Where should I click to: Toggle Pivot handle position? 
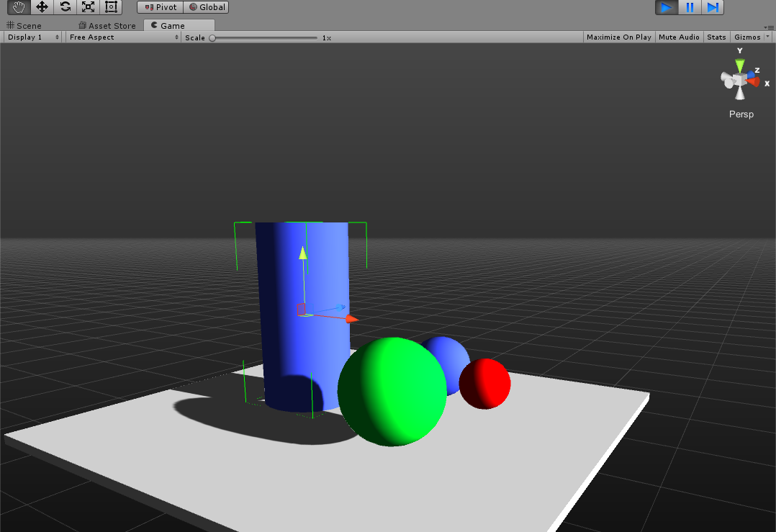(x=161, y=7)
